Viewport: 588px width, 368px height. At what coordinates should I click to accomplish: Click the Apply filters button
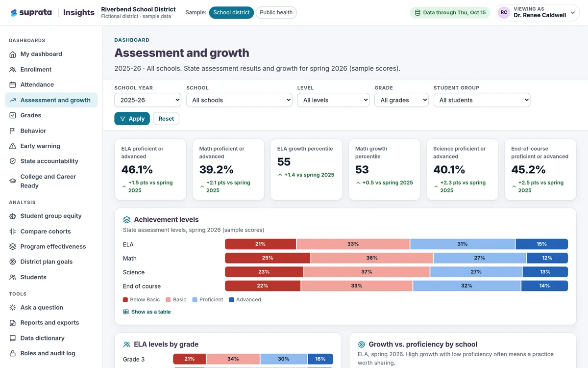tap(132, 119)
